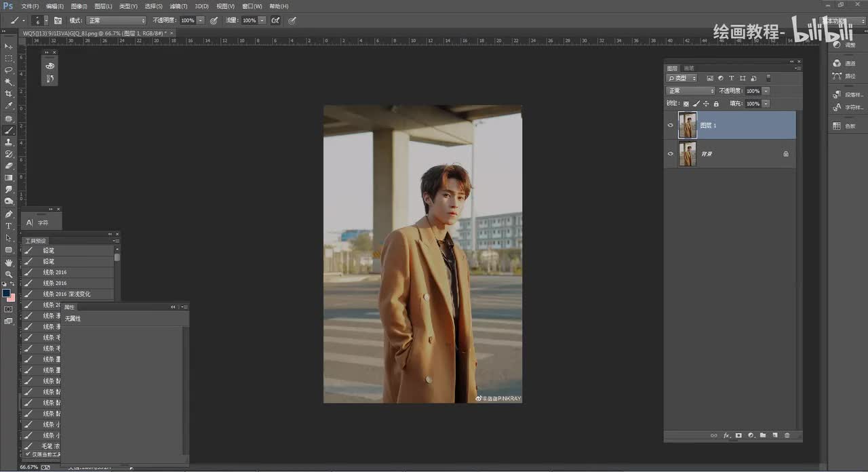Toggle visibility of the 背景 layer
Screen dimensions: 868x472
pyautogui.click(x=671, y=154)
